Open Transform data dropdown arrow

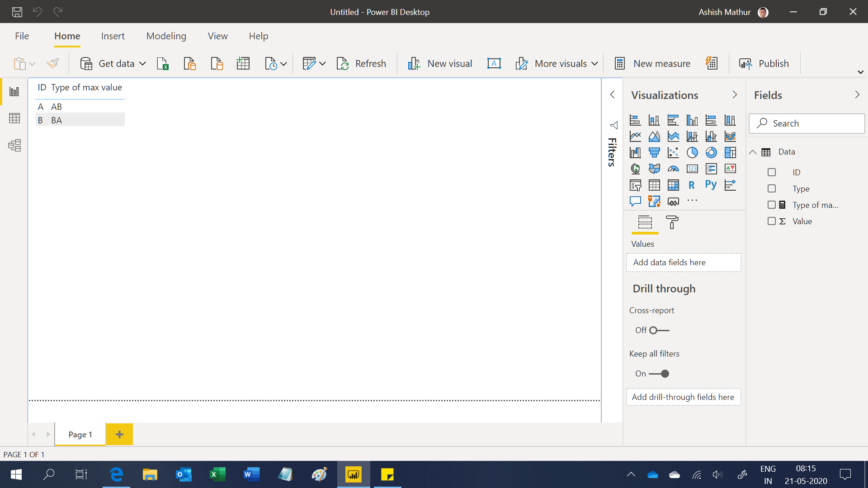point(322,64)
